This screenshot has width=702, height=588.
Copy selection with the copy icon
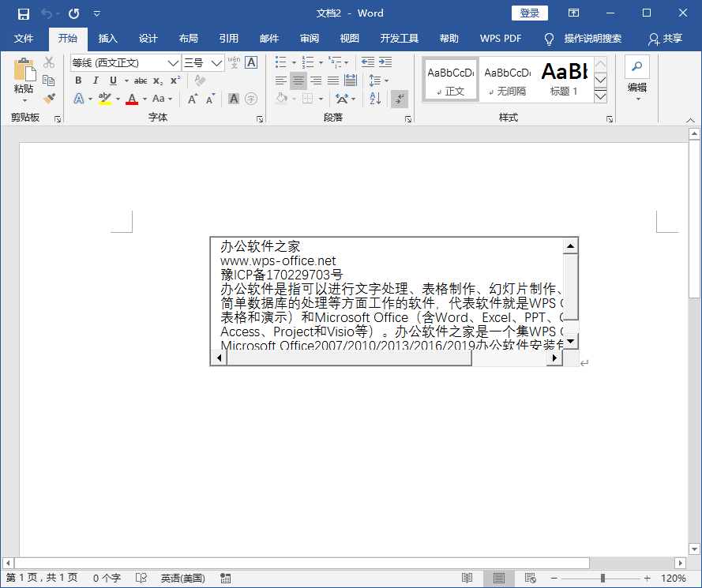click(x=49, y=81)
